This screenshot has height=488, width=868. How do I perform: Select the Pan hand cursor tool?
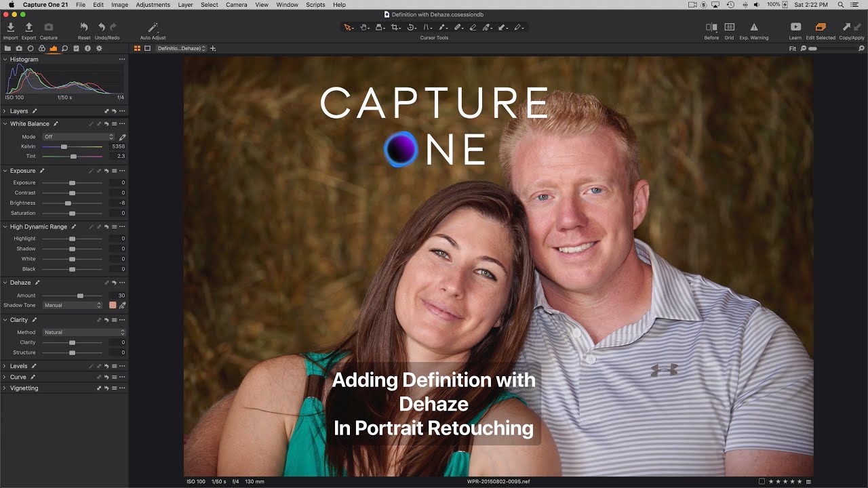tap(364, 27)
